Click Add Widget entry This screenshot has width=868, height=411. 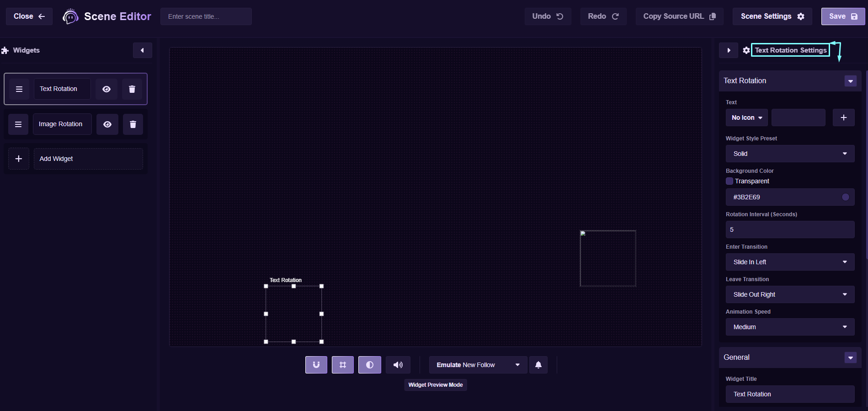pos(88,159)
